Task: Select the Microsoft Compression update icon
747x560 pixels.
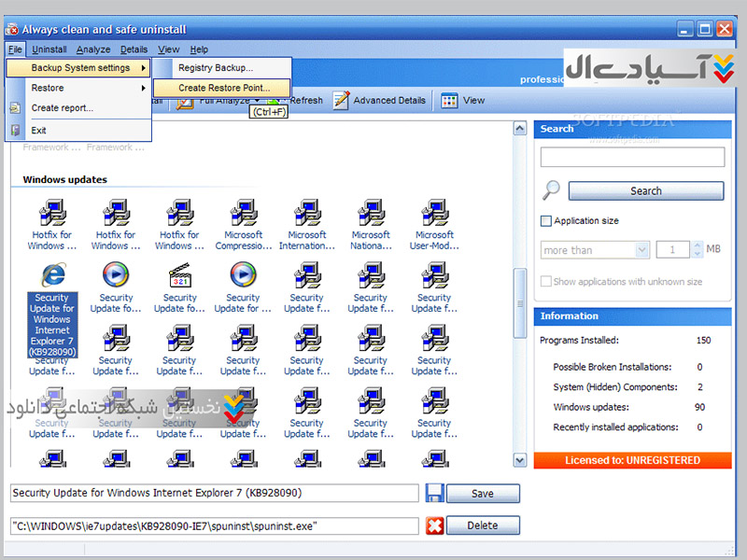Action: point(243,212)
